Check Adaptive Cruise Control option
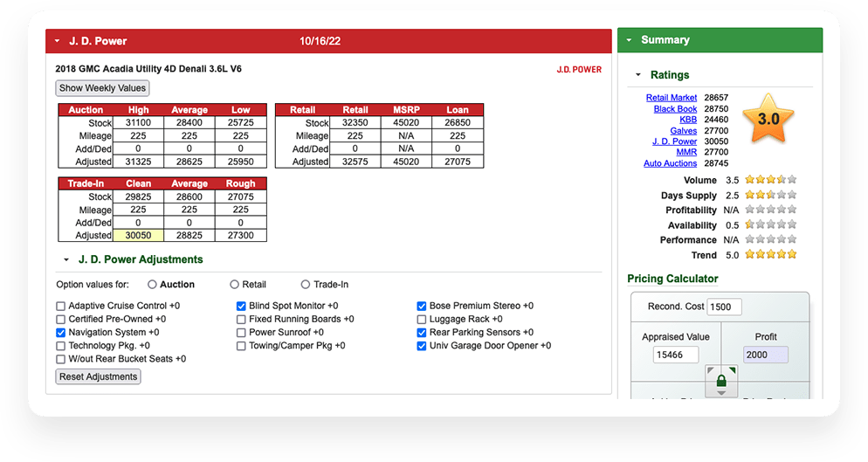This screenshot has width=868, height=462. [x=61, y=306]
